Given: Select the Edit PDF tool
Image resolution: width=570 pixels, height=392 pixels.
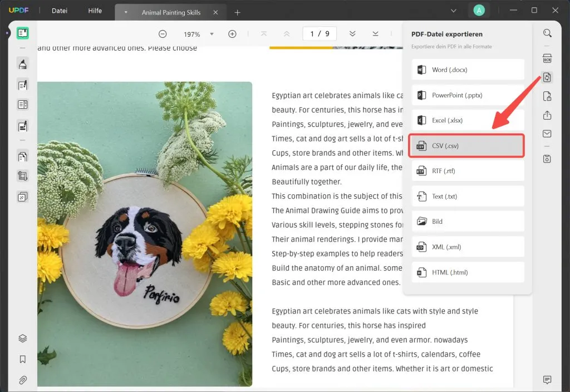Looking at the screenshot, I should coord(23,85).
